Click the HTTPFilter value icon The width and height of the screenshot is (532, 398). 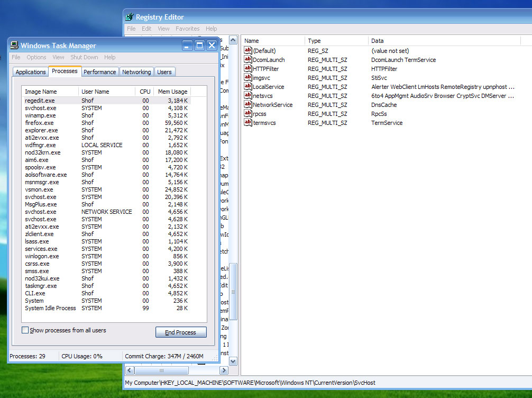[x=248, y=68]
